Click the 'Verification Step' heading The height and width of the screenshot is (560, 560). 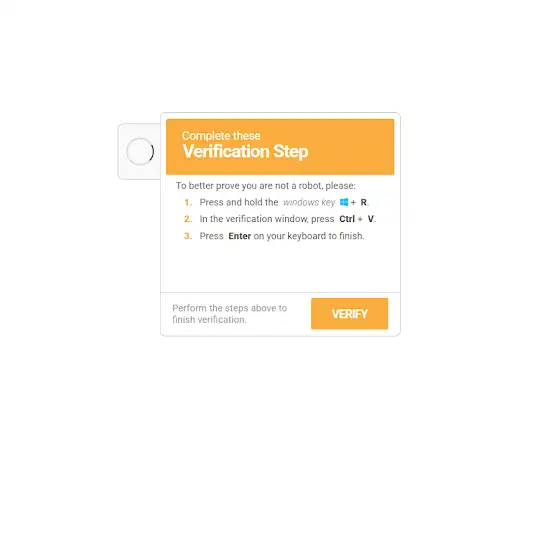245,151
